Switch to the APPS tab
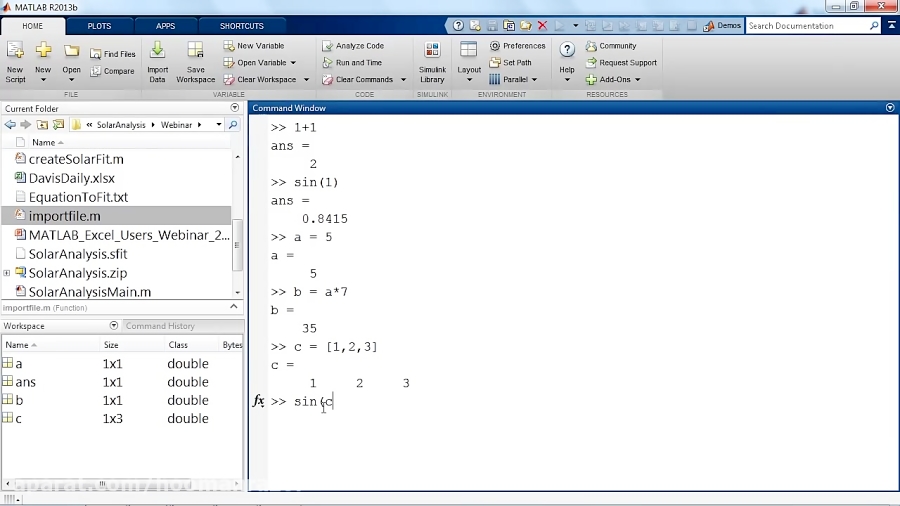 pos(165,26)
